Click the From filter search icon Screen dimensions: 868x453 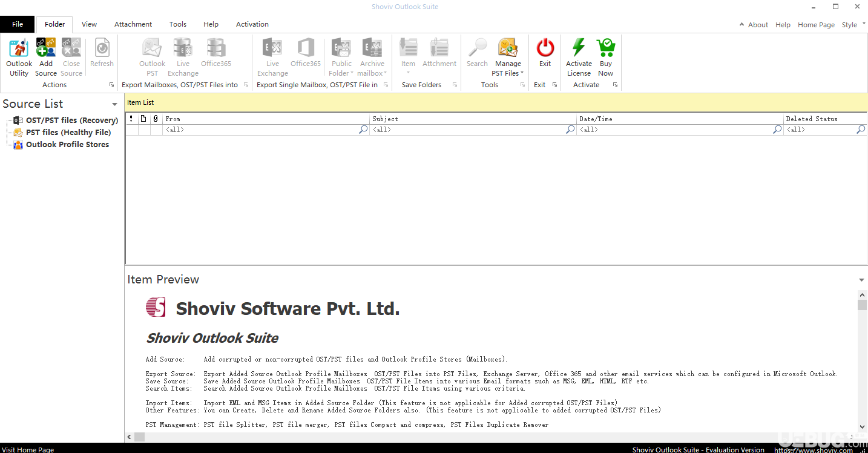click(x=363, y=130)
